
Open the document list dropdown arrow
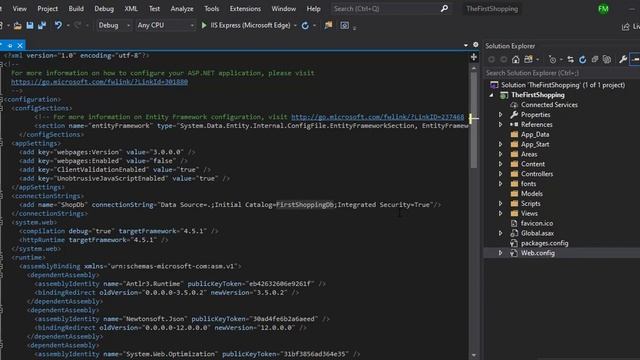tap(466, 45)
